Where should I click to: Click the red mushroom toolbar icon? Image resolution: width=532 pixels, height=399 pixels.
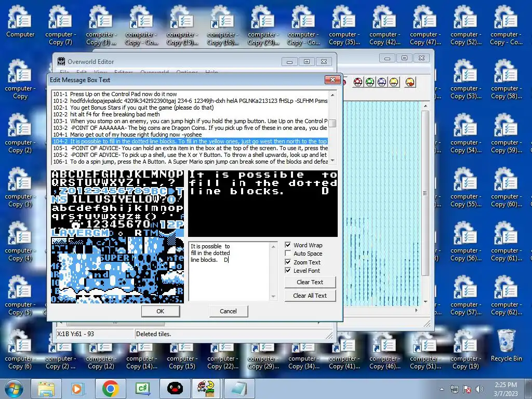(358, 82)
